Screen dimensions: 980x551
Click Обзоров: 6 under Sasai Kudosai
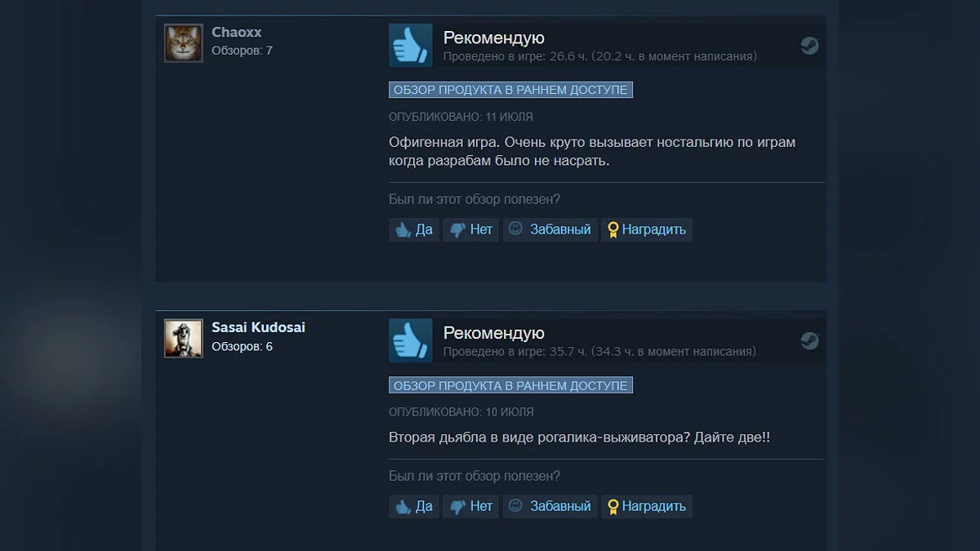(x=242, y=346)
